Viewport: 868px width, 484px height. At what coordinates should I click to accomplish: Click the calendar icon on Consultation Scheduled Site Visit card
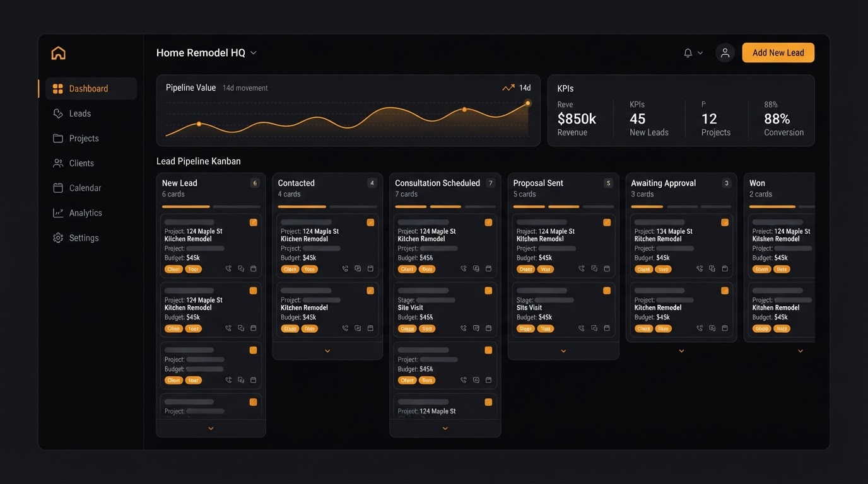click(488, 328)
